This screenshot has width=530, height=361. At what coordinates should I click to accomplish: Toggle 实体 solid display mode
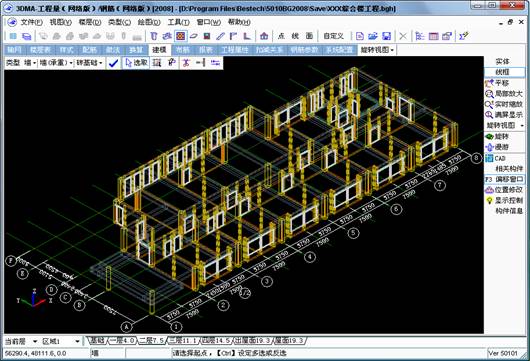[x=503, y=62]
